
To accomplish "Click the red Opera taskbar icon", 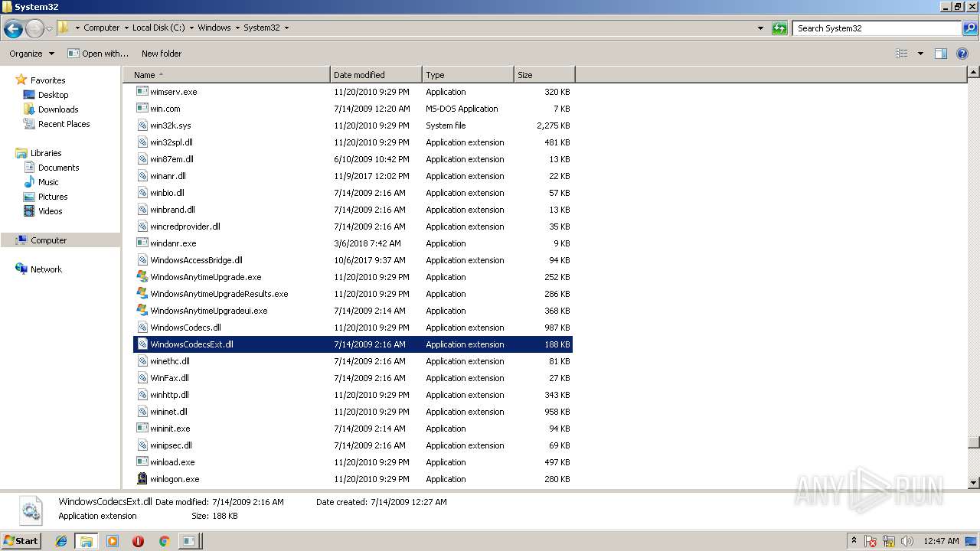I will click(x=138, y=541).
